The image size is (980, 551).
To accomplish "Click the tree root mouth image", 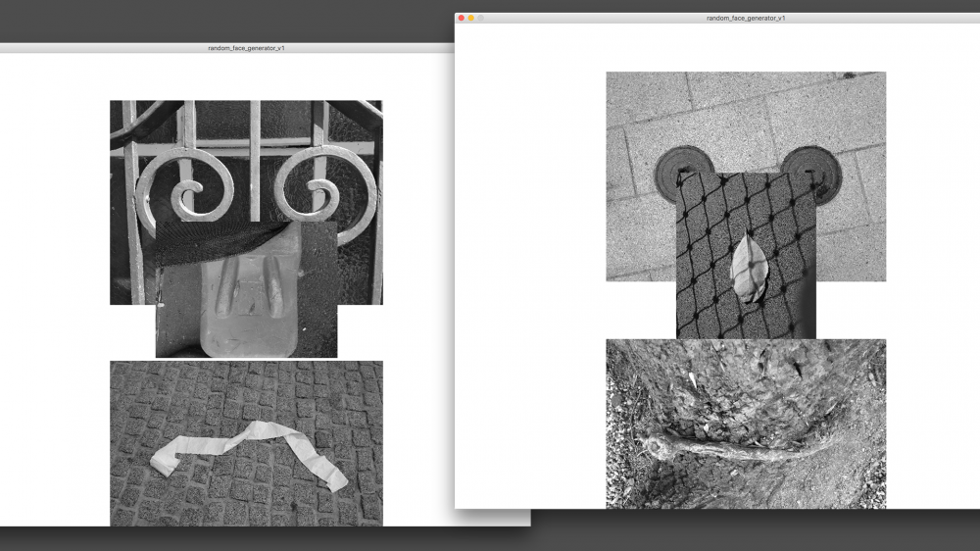I will tap(745, 431).
